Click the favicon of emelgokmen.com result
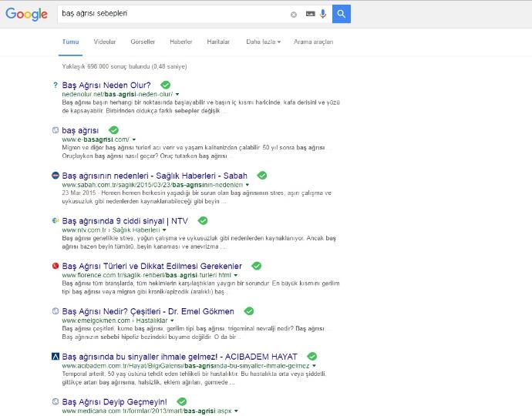Image resolution: width=532 pixels, height=416 pixels. pos(56,311)
